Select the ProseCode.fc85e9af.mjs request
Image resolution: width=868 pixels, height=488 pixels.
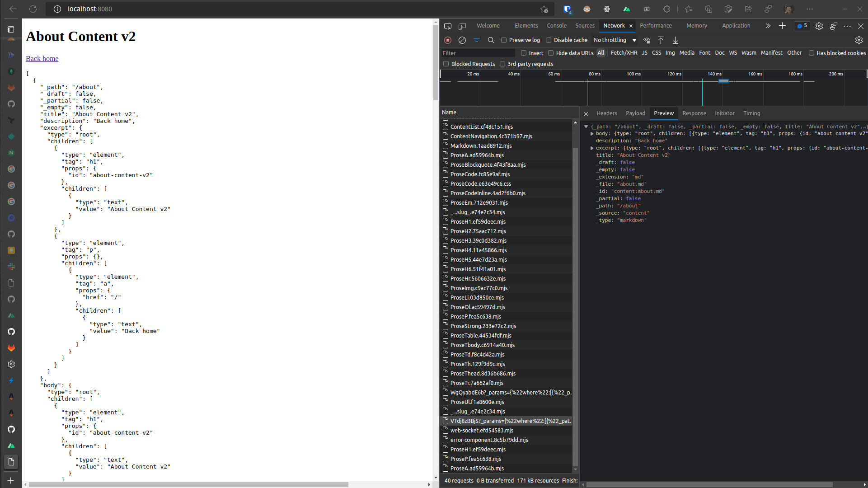click(480, 174)
